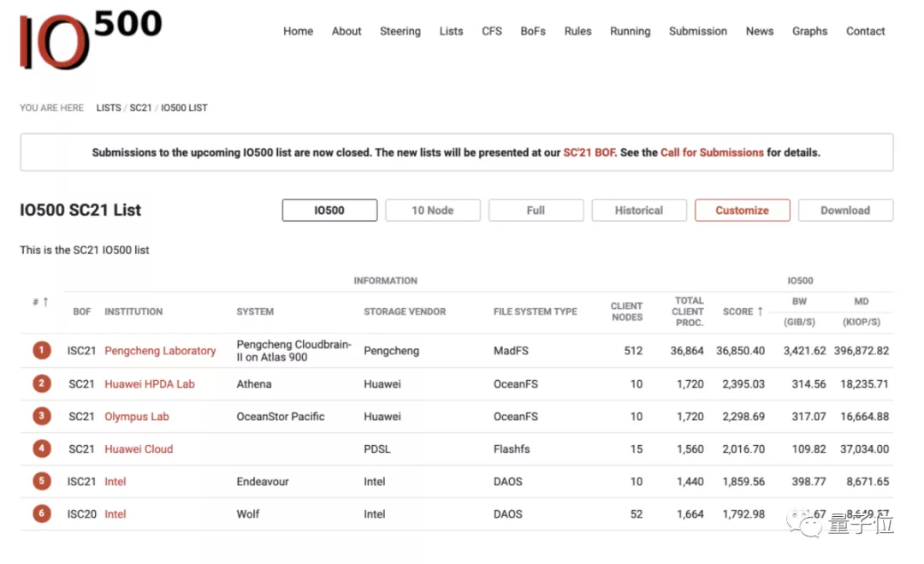Click the rank 2 badge icon

pos(41,384)
